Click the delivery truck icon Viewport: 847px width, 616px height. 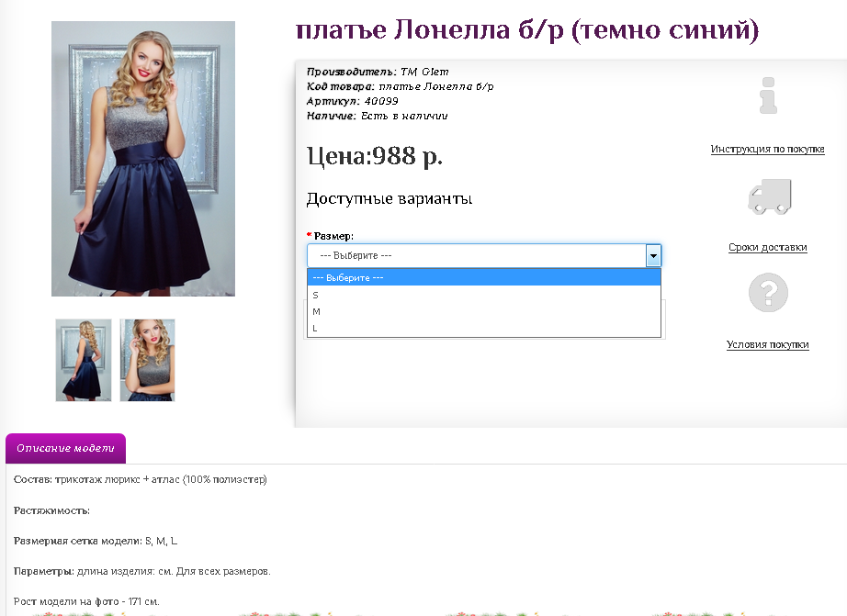point(770,196)
